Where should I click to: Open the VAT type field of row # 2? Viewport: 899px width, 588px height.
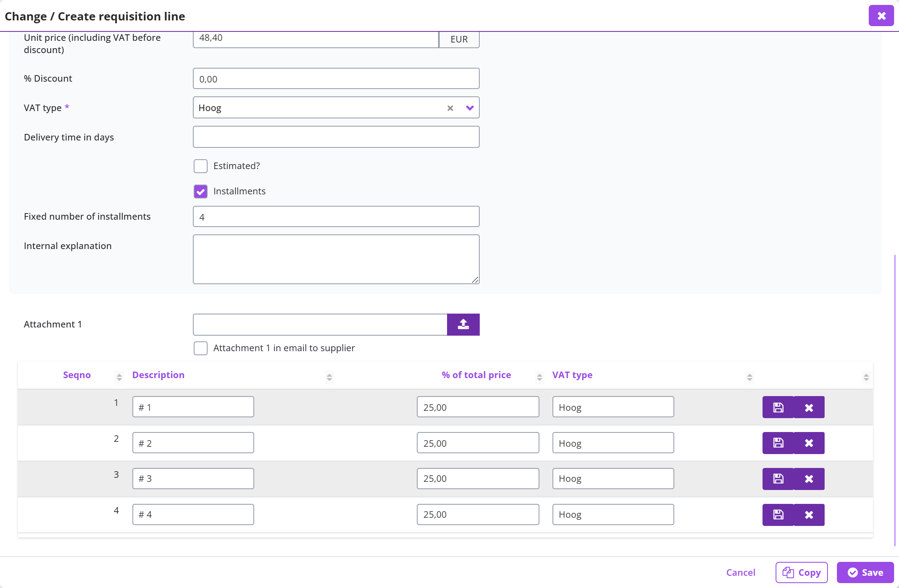pos(613,443)
